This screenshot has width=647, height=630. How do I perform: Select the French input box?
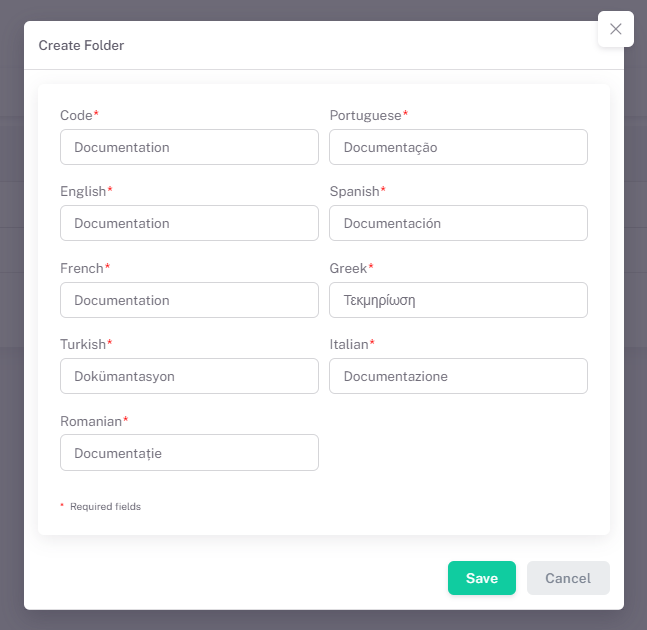[x=189, y=300]
